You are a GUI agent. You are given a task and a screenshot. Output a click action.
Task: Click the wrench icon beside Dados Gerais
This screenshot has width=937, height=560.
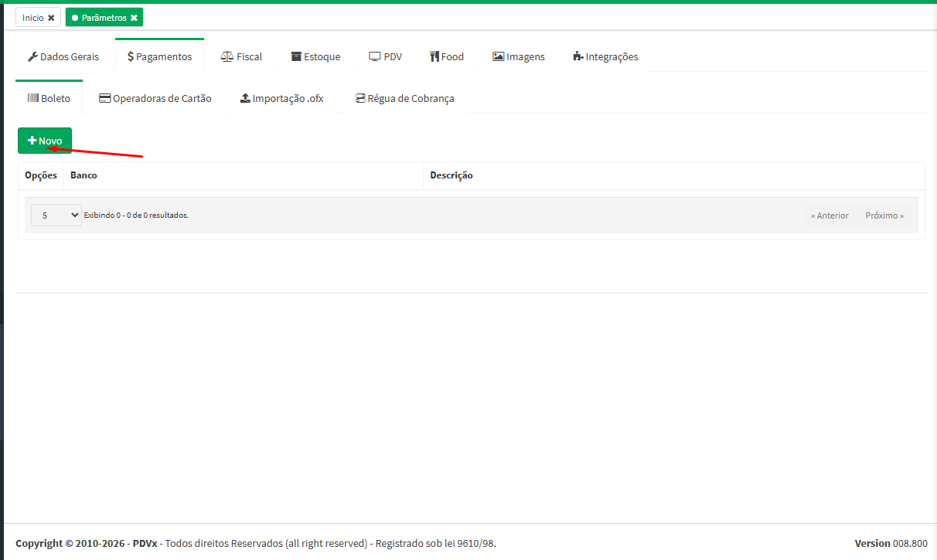click(32, 56)
